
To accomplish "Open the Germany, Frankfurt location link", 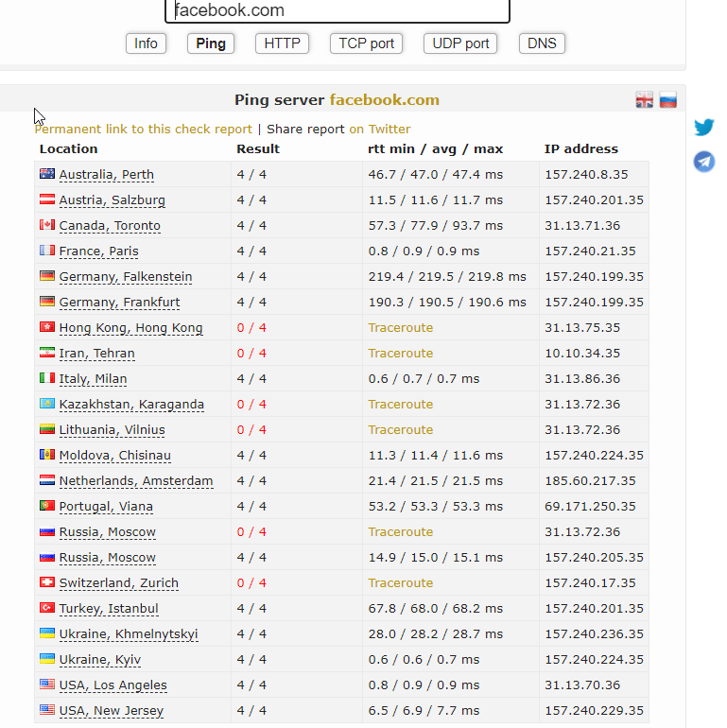I will [119, 303].
